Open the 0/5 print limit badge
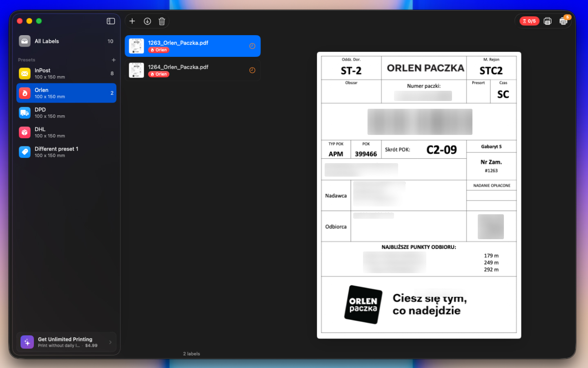The width and height of the screenshot is (588, 368). tap(529, 21)
